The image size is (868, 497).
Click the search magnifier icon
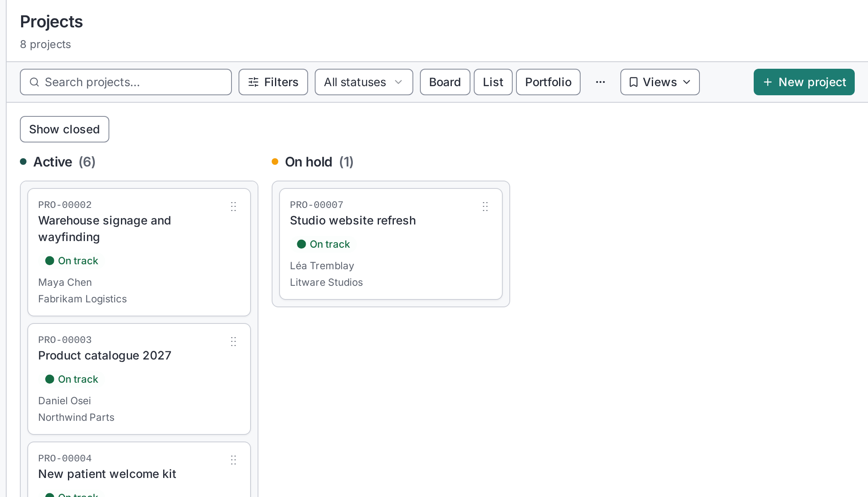(x=34, y=82)
